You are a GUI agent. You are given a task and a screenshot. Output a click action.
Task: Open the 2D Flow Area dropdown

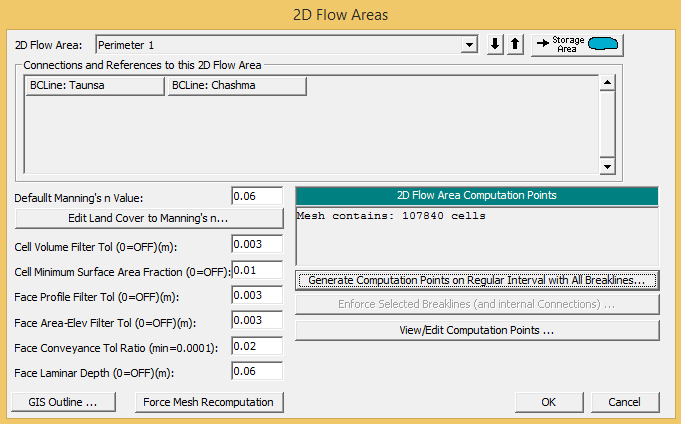468,45
